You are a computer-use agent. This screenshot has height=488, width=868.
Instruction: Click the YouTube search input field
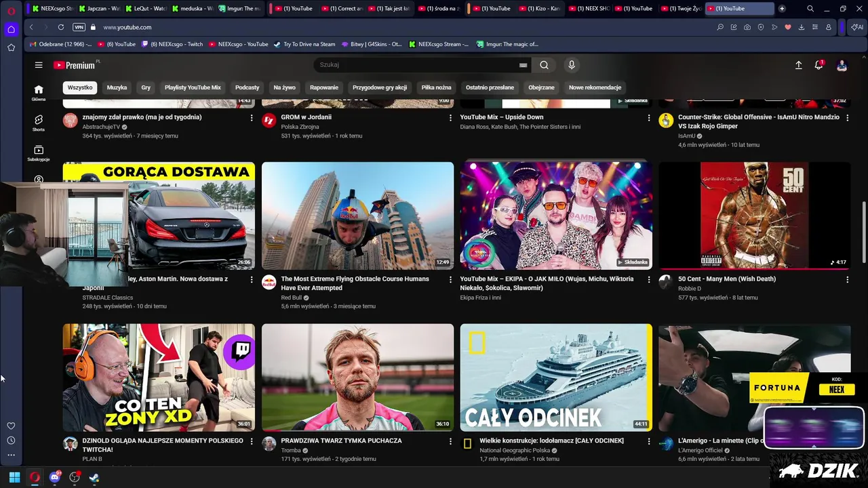pos(417,65)
